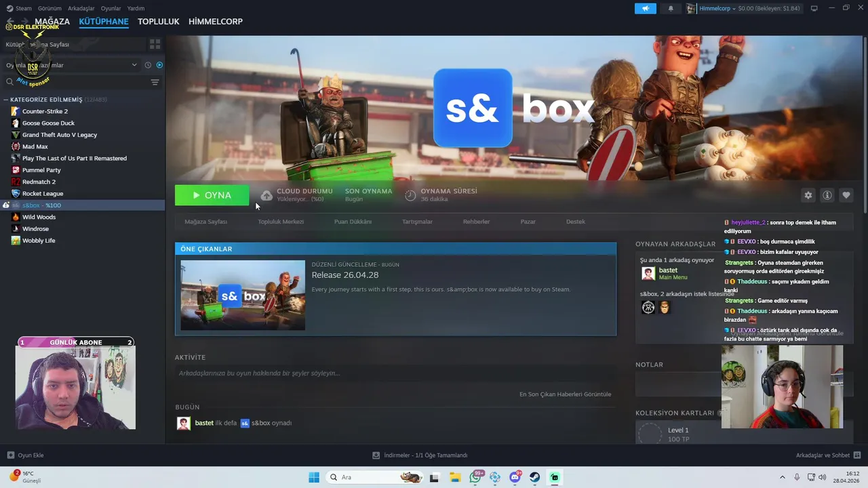Open Discord from the taskbar
This screenshot has width=868, height=488.
pyautogui.click(x=515, y=477)
